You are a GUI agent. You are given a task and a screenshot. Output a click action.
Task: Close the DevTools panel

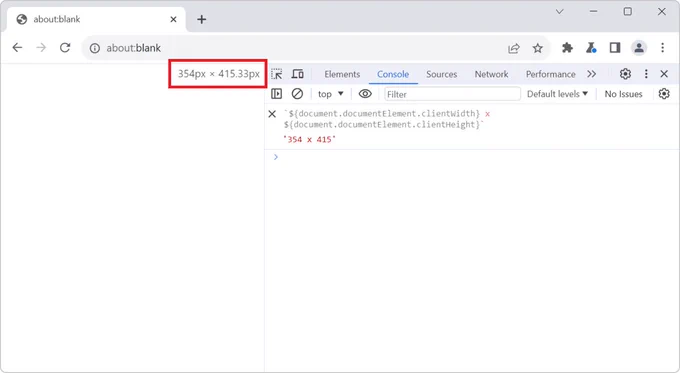(x=664, y=74)
